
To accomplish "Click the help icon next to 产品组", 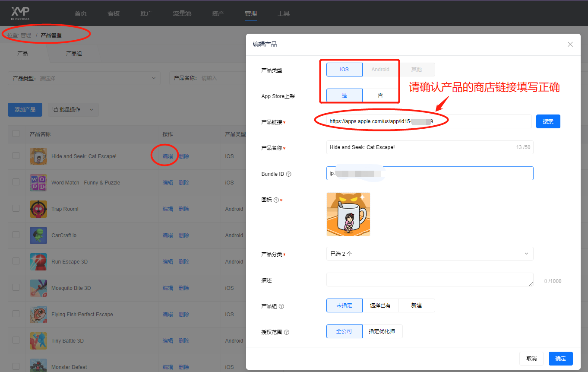I will (281, 306).
